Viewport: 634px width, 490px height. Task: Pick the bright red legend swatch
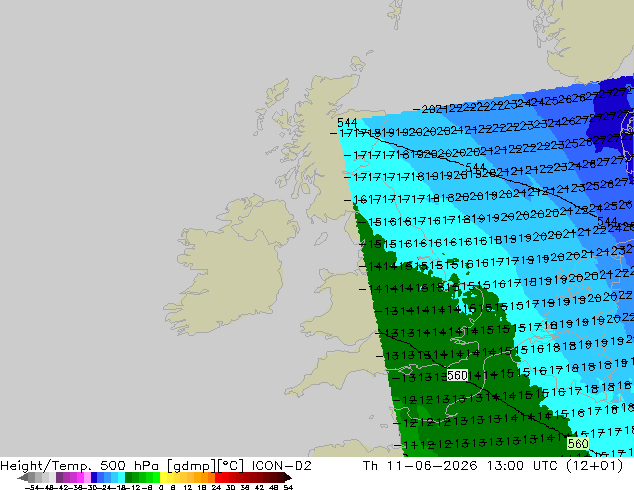coord(218,477)
